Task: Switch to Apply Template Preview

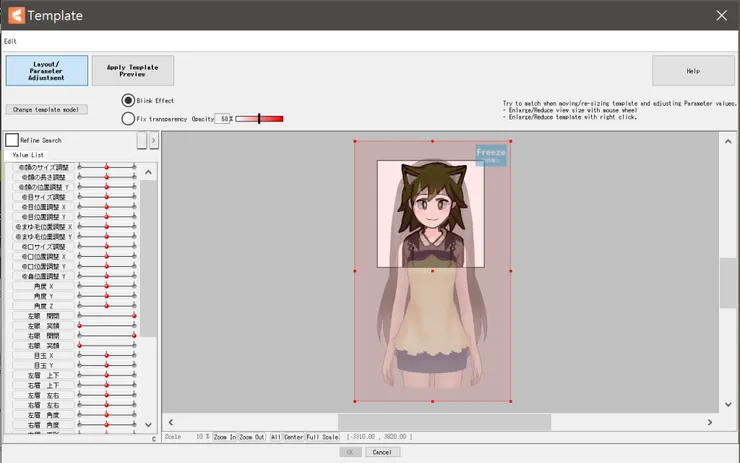Action: click(133, 70)
